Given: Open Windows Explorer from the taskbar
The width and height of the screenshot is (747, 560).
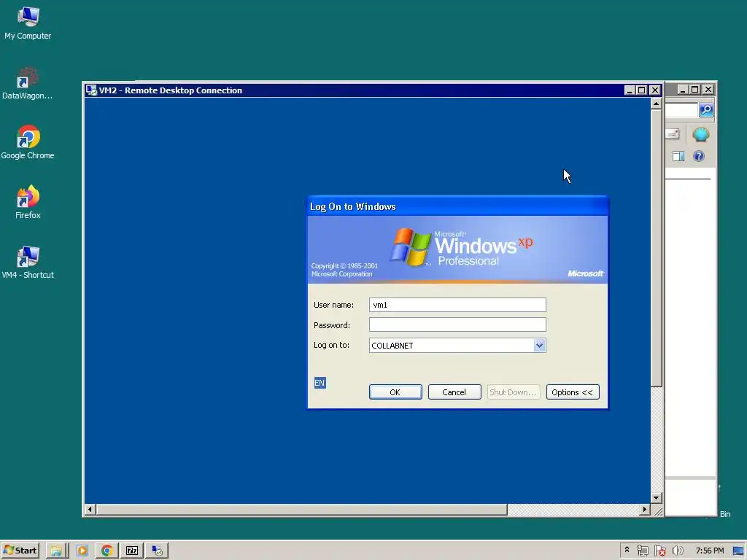Looking at the screenshot, I should pos(56,551).
